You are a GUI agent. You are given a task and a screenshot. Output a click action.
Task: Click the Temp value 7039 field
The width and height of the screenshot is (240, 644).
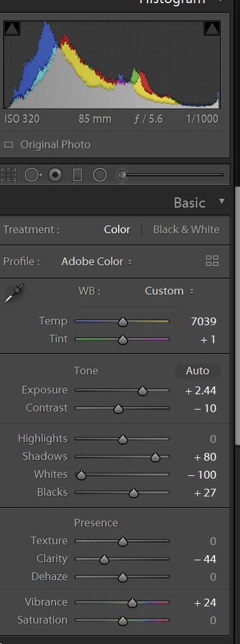204,321
